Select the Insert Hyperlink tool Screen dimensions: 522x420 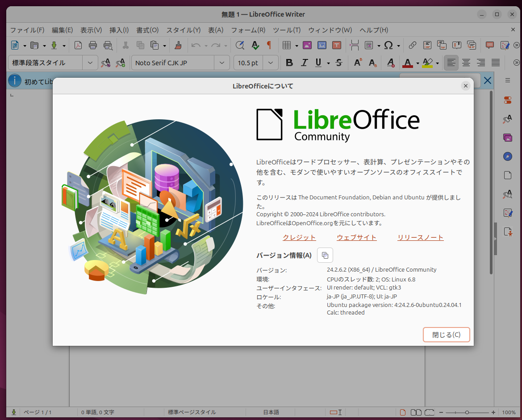click(x=412, y=45)
